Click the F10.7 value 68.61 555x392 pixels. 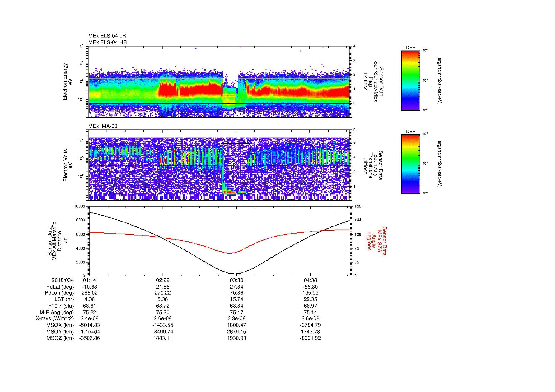coord(90,306)
